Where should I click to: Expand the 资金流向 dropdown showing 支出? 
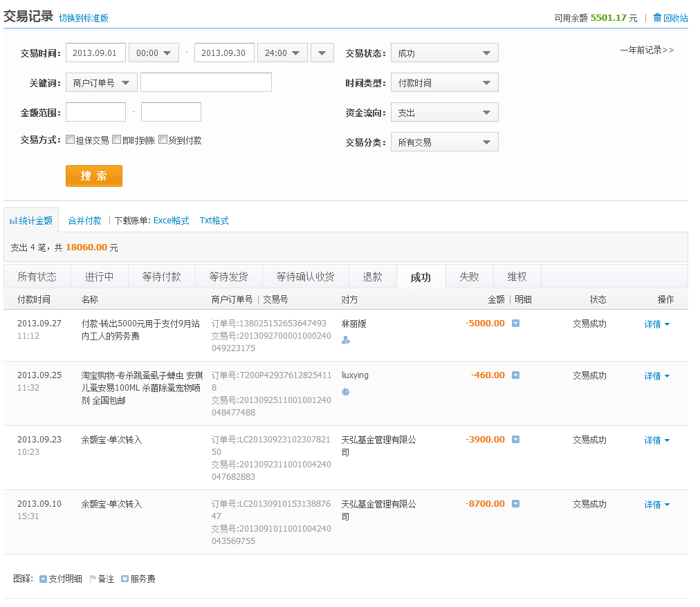(x=444, y=113)
